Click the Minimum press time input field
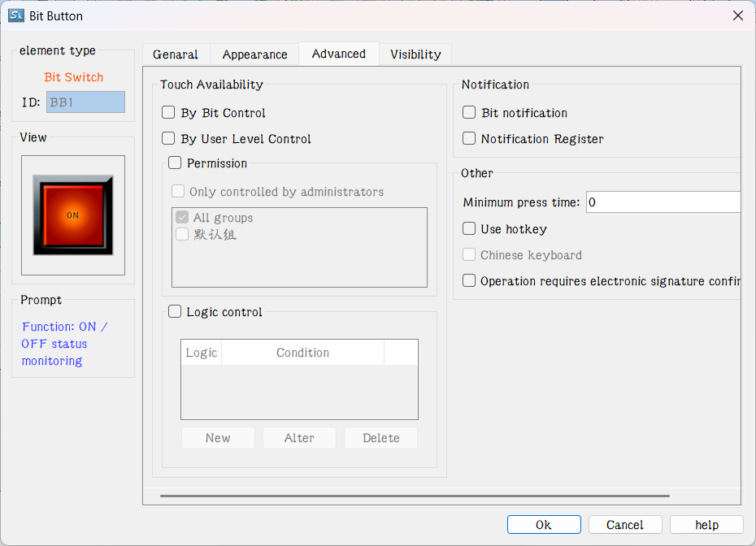 663,202
